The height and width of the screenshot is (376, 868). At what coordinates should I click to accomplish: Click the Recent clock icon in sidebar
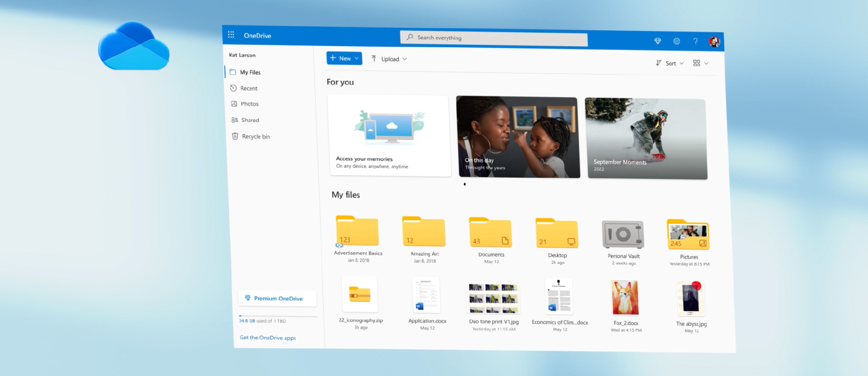point(234,88)
